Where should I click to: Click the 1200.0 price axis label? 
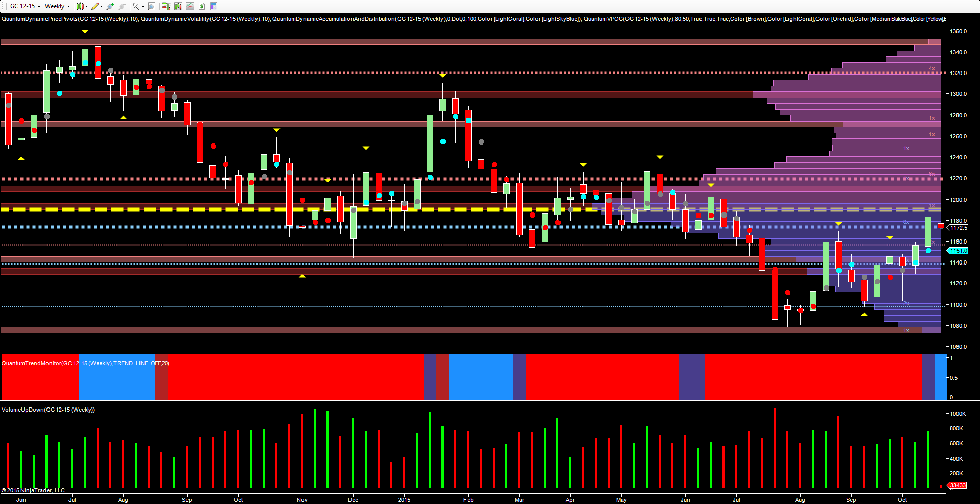[x=958, y=200]
